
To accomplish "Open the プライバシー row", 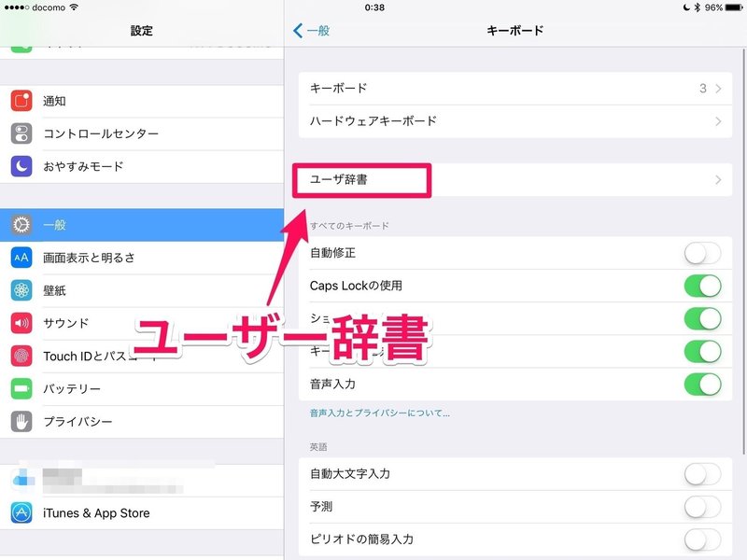I will click(142, 422).
